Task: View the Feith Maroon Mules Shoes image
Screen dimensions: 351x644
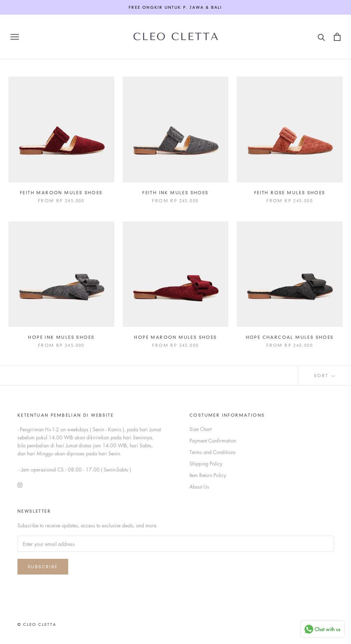Action: (x=61, y=129)
